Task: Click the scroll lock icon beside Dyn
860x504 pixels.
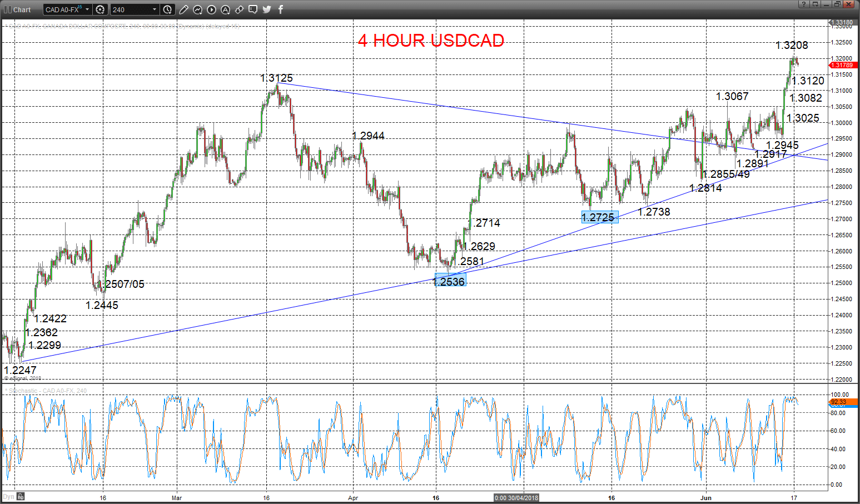Action: coord(21,496)
